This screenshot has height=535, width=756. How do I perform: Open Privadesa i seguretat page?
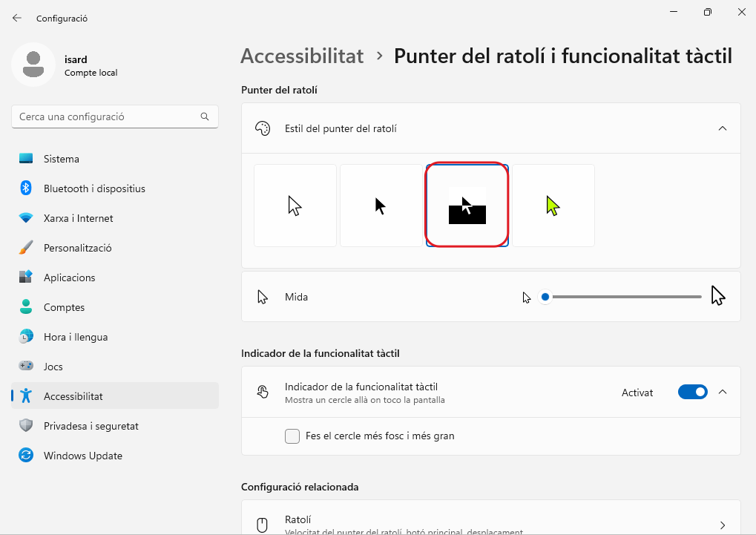(91, 426)
